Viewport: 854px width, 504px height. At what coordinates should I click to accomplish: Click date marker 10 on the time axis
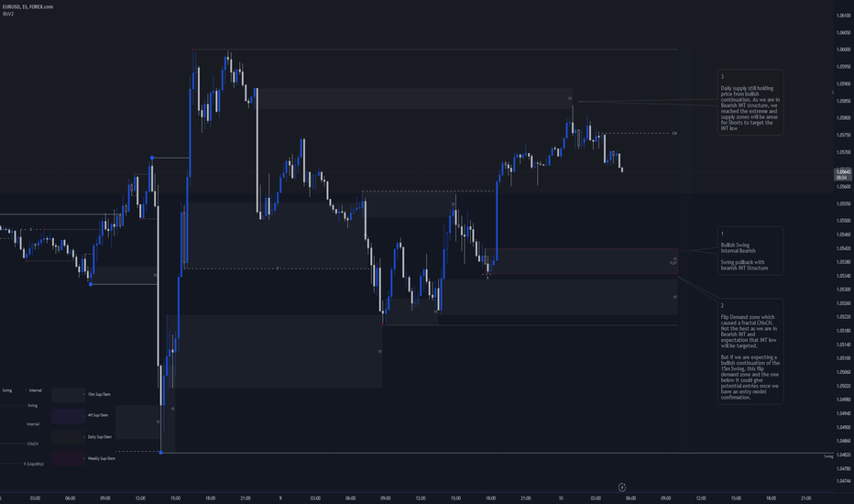561,498
